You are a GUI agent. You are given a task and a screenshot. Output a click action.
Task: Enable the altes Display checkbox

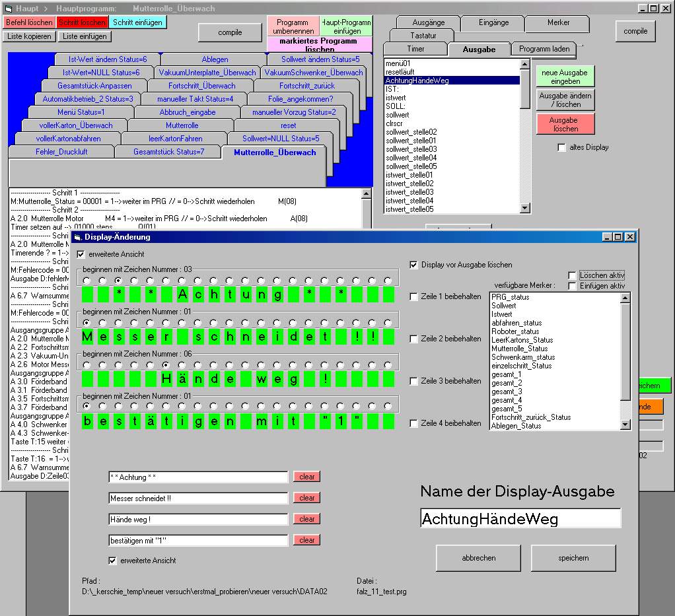pos(562,148)
